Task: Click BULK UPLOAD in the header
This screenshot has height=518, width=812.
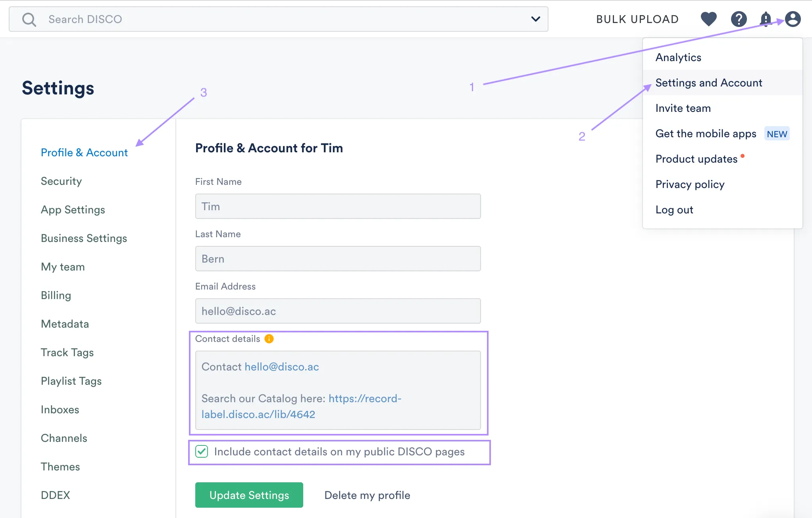Action: [637, 19]
